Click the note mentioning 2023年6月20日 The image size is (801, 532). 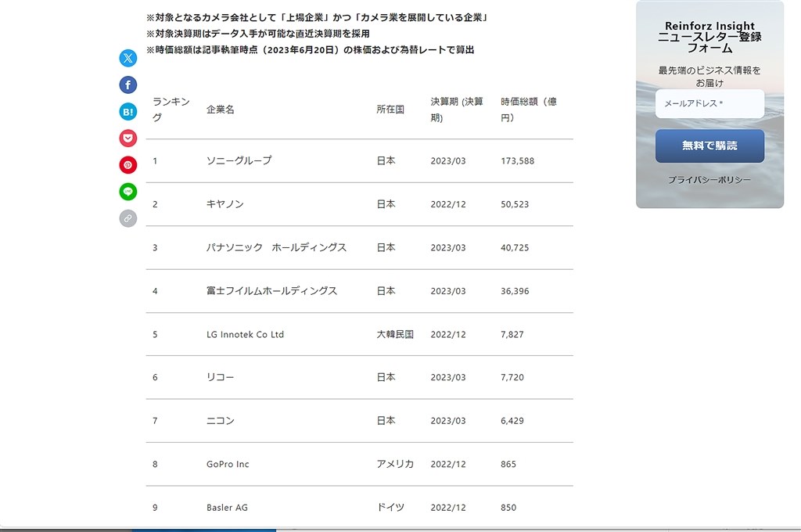(310, 49)
